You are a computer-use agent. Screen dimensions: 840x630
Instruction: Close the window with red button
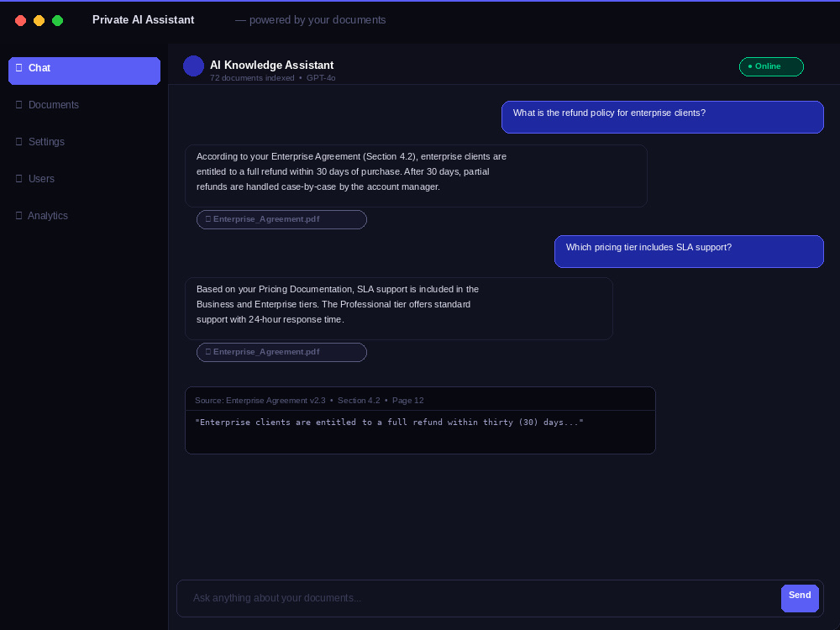pyautogui.click(x=20, y=20)
